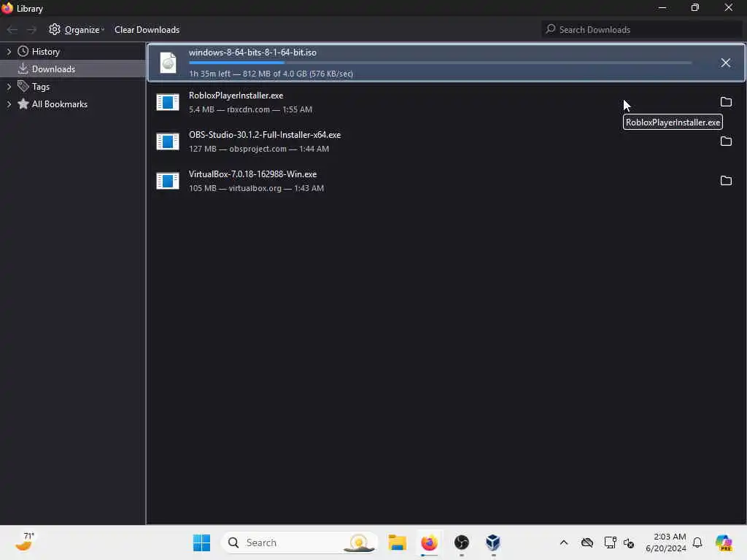Click the OneDrive cloud tray icon

tap(587, 542)
